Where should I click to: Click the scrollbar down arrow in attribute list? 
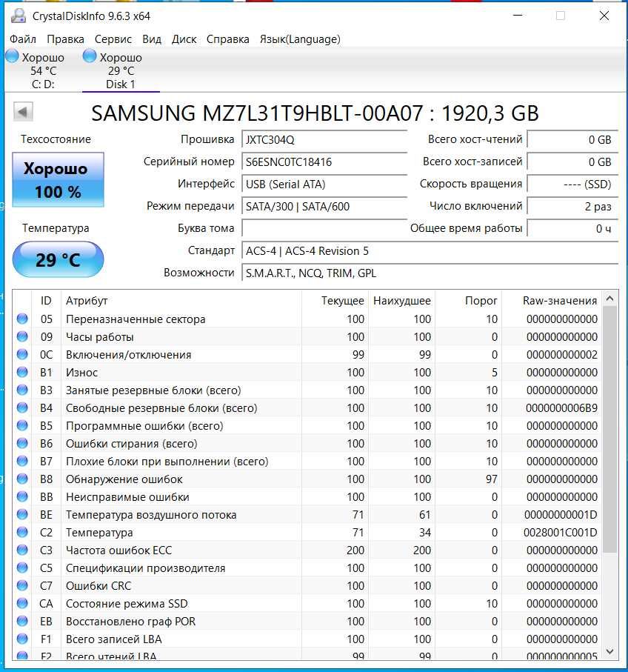tap(610, 652)
